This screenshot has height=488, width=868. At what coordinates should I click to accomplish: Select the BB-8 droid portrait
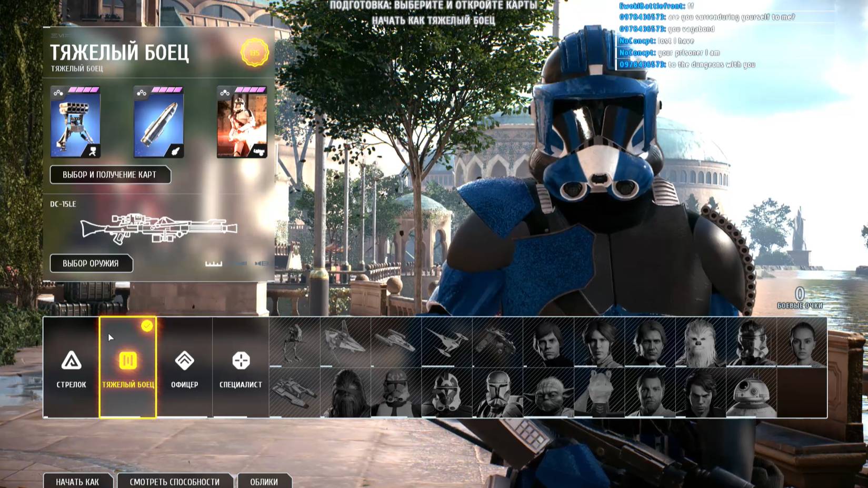[751, 393]
